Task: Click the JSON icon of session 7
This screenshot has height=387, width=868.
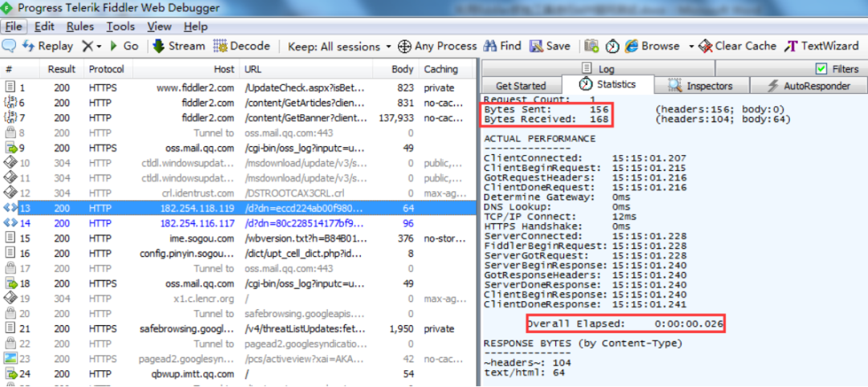Action: coord(10,117)
